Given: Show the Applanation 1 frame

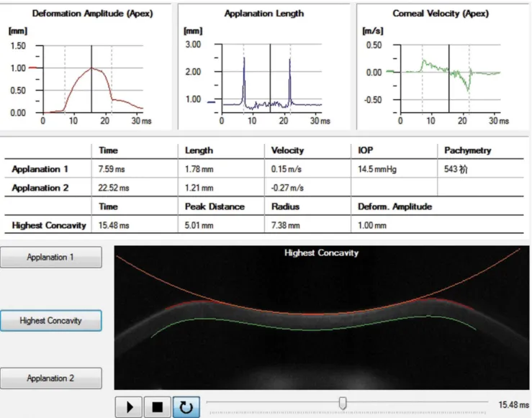Looking at the screenshot, I should [50, 258].
